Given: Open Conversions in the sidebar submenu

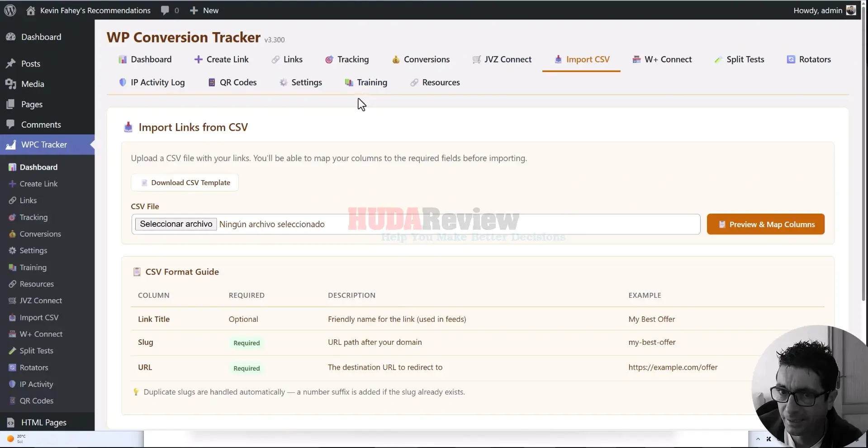Looking at the screenshot, I should click(40, 234).
